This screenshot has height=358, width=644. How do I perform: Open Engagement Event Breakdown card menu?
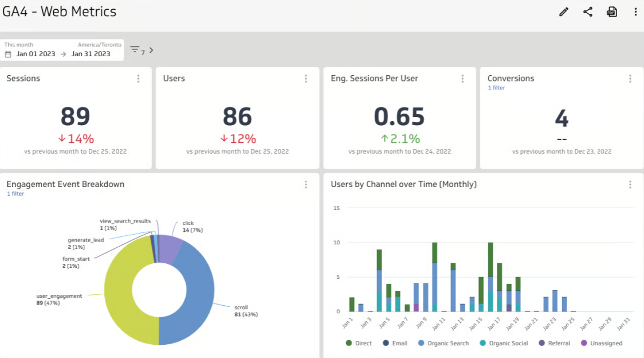pos(306,185)
